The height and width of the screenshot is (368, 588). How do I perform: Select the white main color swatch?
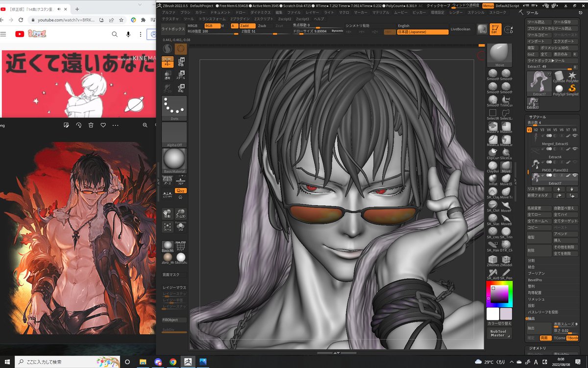coord(492,314)
